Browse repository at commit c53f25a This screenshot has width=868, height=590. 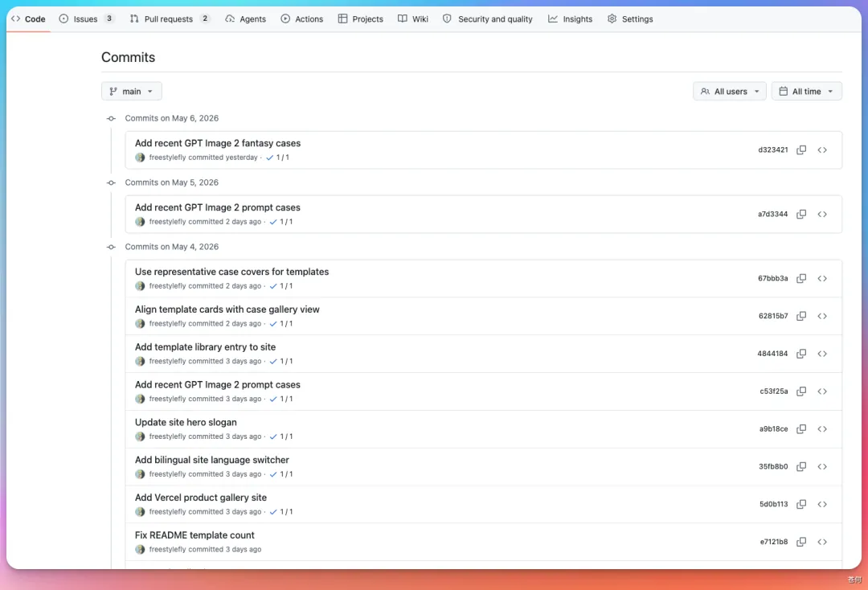[x=822, y=391]
